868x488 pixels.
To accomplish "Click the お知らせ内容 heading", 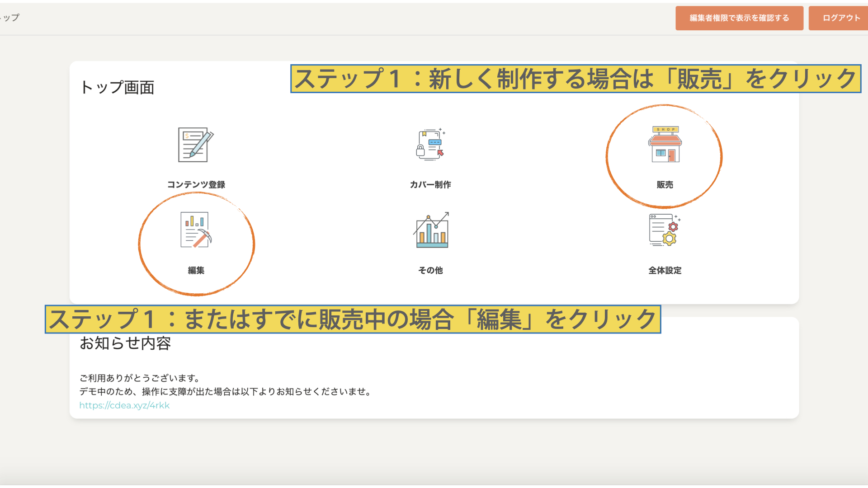I will (125, 343).
